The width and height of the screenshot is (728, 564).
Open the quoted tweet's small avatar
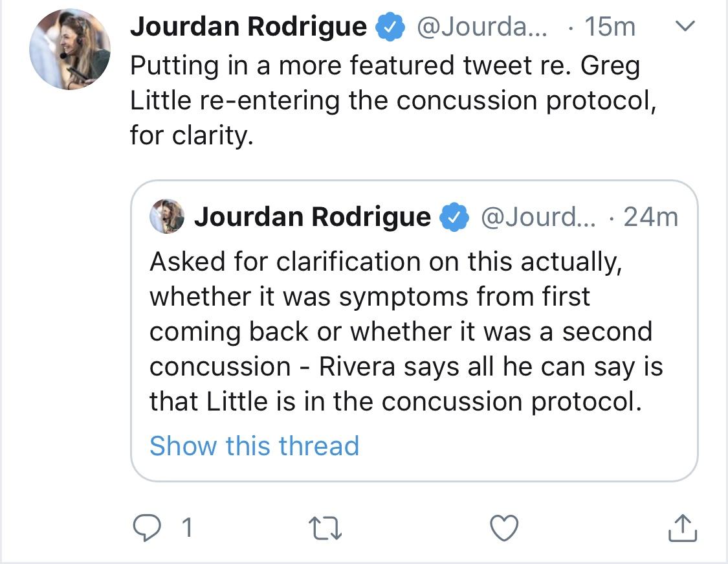pyautogui.click(x=167, y=216)
